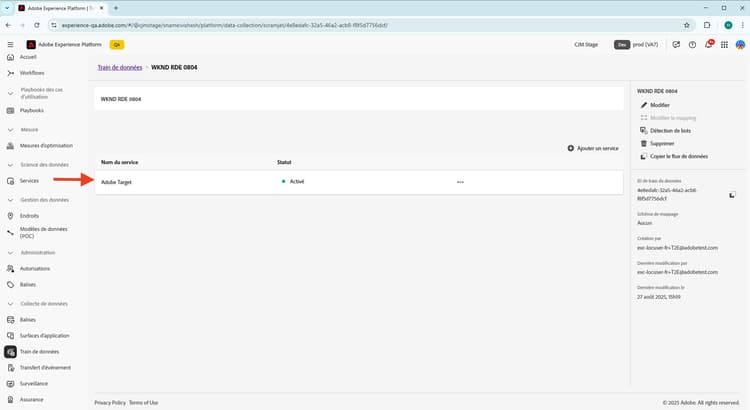Bookmark this page with the star icon
This screenshot has width=750, height=410.
(686, 25)
